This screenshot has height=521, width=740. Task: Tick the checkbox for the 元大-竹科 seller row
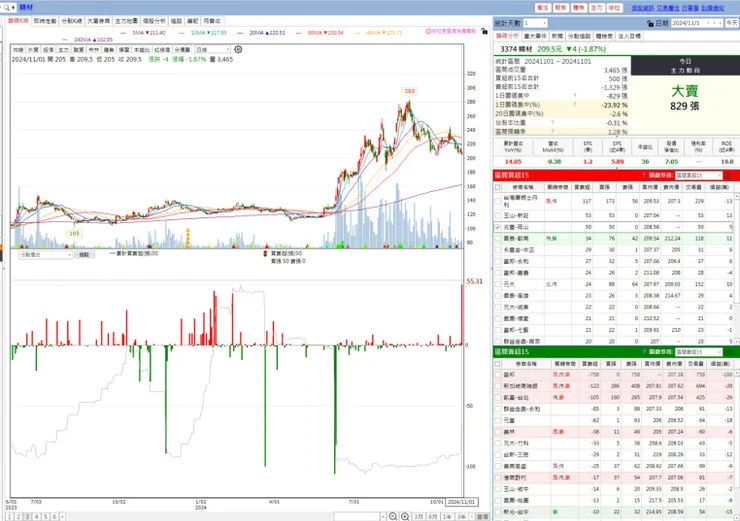point(497,443)
